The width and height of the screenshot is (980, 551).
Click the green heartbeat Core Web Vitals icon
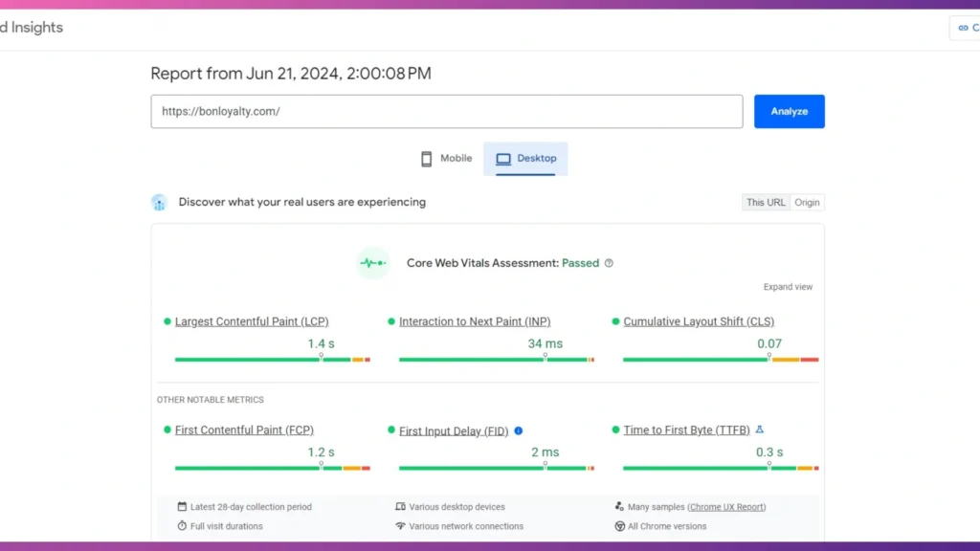coord(372,262)
